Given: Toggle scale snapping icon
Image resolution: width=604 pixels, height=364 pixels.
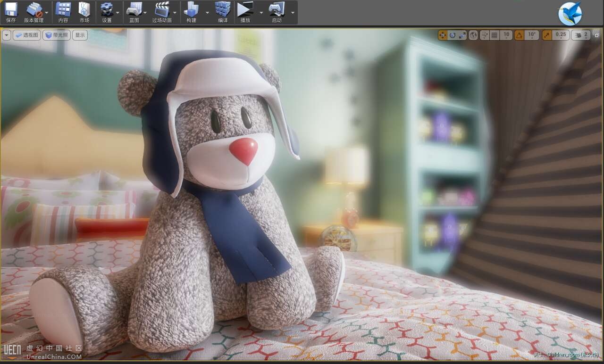Looking at the screenshot, I should point(547,35).
